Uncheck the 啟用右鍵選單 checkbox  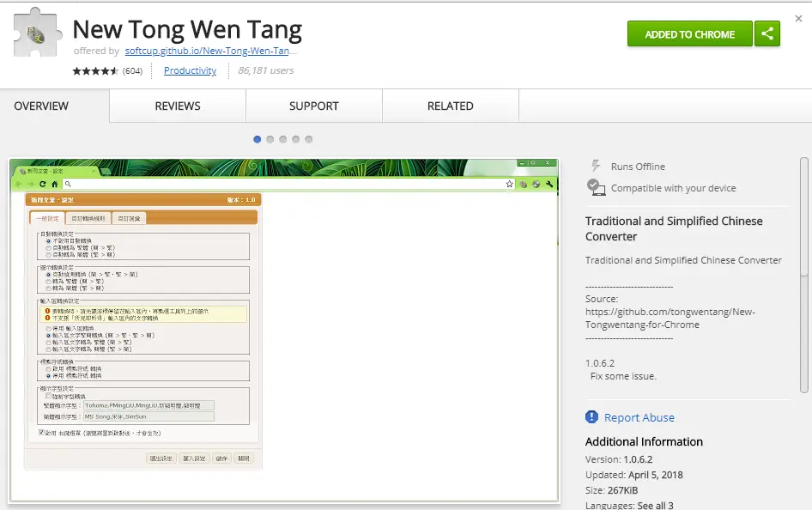pyautogui.click(x=40, y=433)
